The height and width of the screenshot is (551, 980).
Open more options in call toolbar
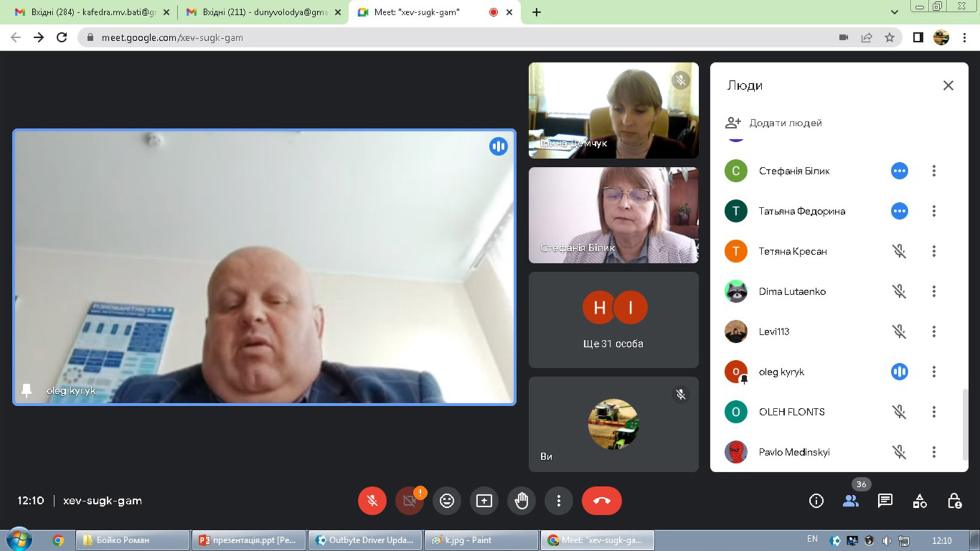click(559, 501)
